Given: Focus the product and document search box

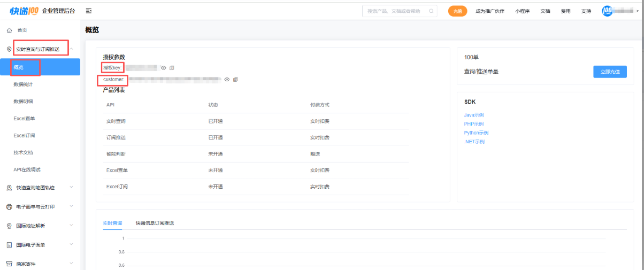Looking at the screenshot, I should pos(396,11).
